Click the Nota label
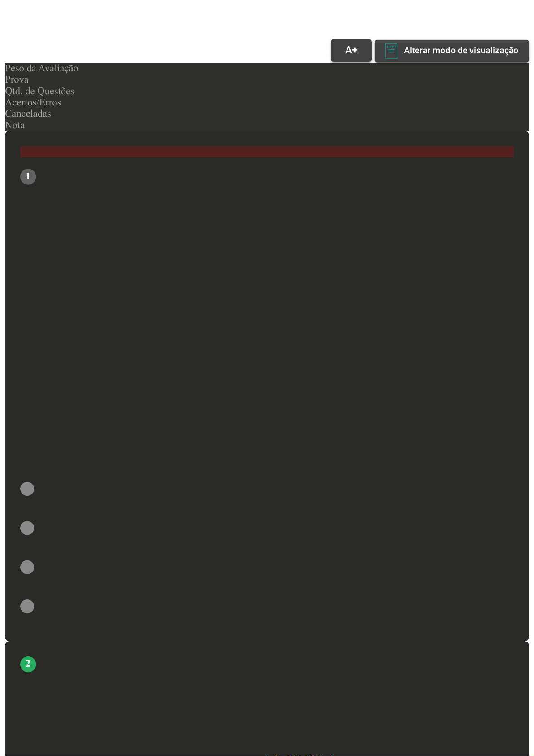The width and height of the screenshot is (534, 756). 15,125
